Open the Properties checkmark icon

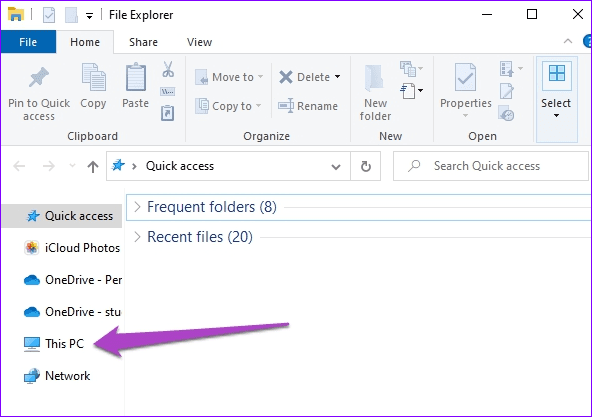pos(465,77)
